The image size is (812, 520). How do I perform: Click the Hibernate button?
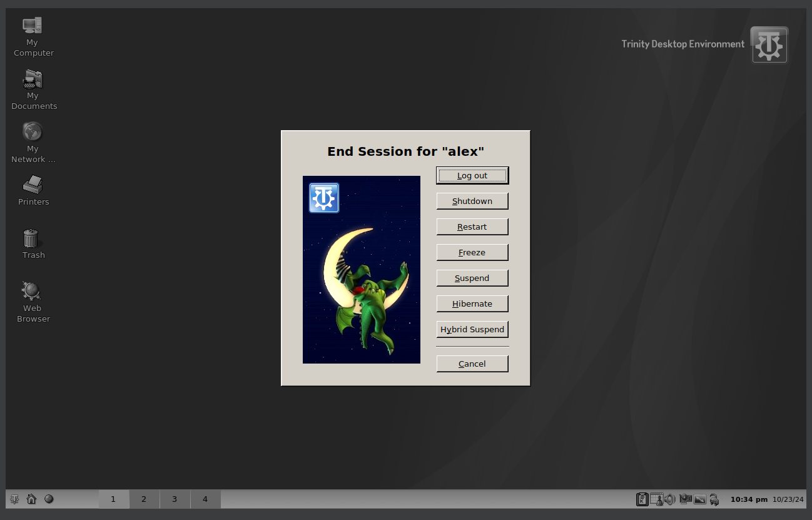472,304
